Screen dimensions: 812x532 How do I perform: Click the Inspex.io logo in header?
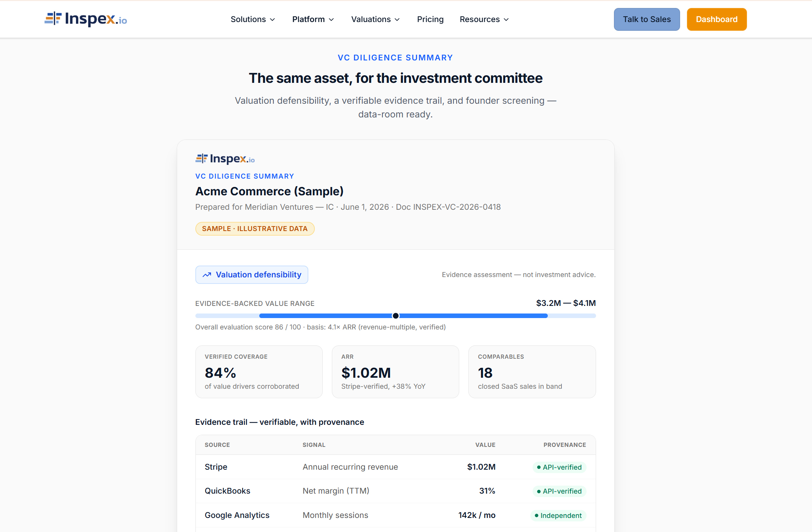point(86,19)
